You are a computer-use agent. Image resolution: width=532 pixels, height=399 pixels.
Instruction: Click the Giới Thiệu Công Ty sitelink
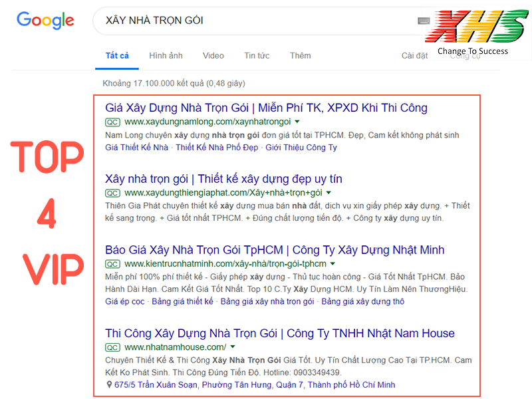301,148
